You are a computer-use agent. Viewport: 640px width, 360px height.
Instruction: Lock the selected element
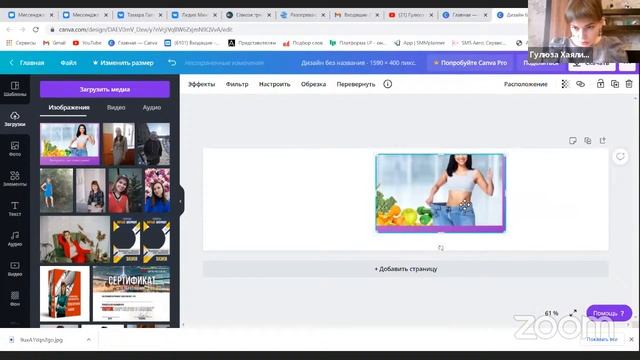coord(600,84)
